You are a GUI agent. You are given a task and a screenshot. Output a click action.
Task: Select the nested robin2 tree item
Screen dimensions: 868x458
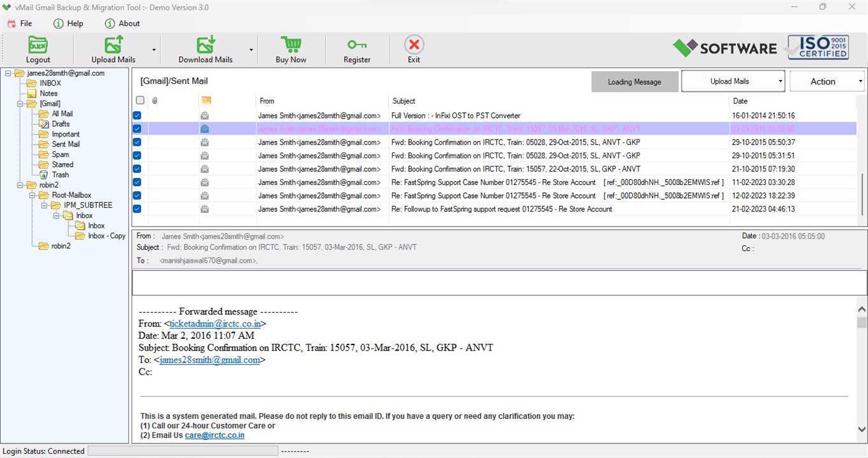(x=61, y=246)
